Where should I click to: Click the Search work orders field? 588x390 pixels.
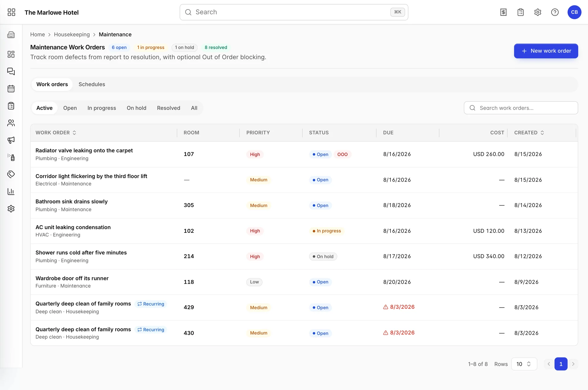click(x=521, y=108)
